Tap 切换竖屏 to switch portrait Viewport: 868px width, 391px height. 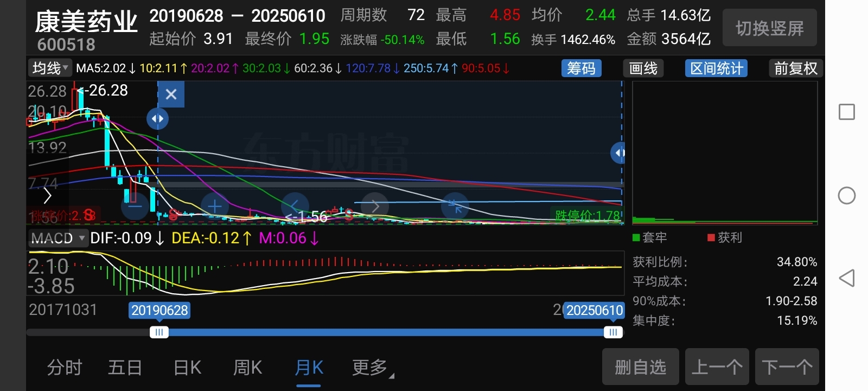(770, 28)
